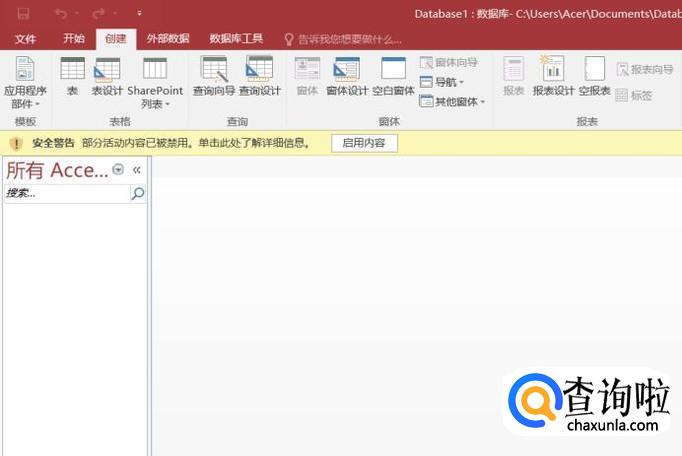
Task: Create a new table with 表 icon
Action: tap(73, 76)
